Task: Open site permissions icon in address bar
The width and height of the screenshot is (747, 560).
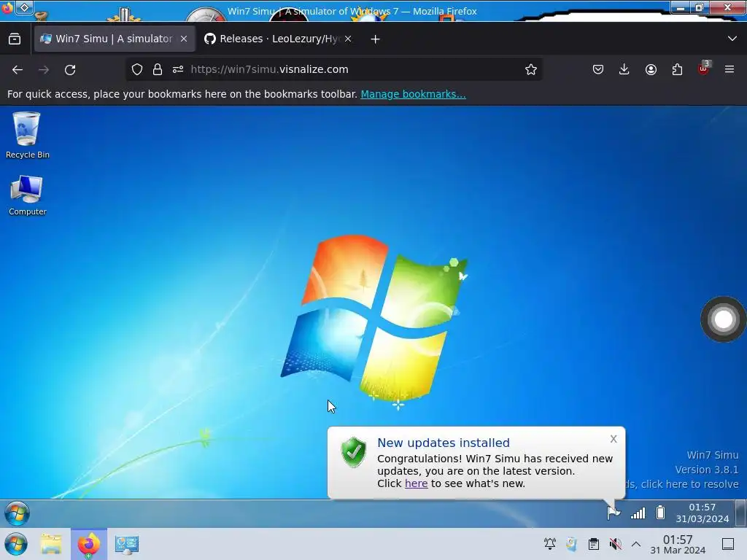Action: pos(178,69)
